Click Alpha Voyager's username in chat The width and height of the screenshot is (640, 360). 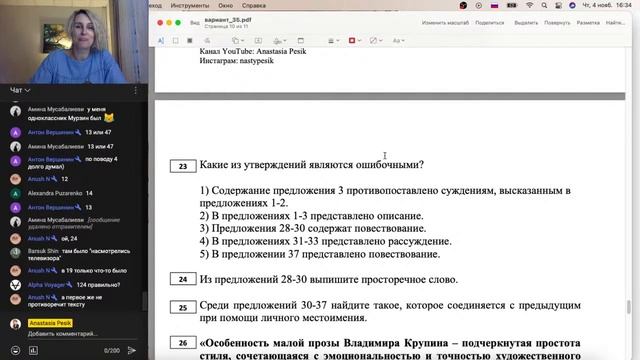(x=46, y=285)
